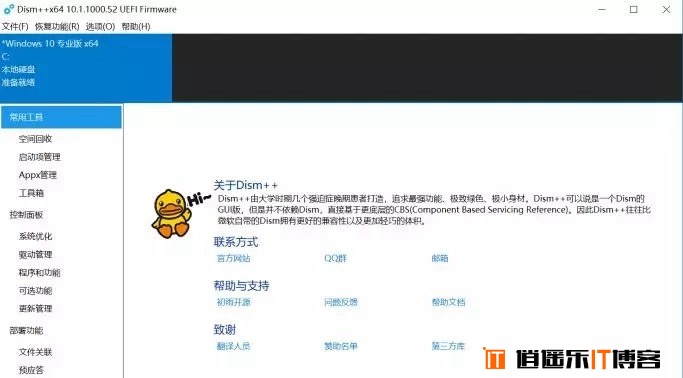The height and width of the screenshot is (378, 683).
Task: Select 更新管理 in the sidebar
Action: tap(35, 309)
